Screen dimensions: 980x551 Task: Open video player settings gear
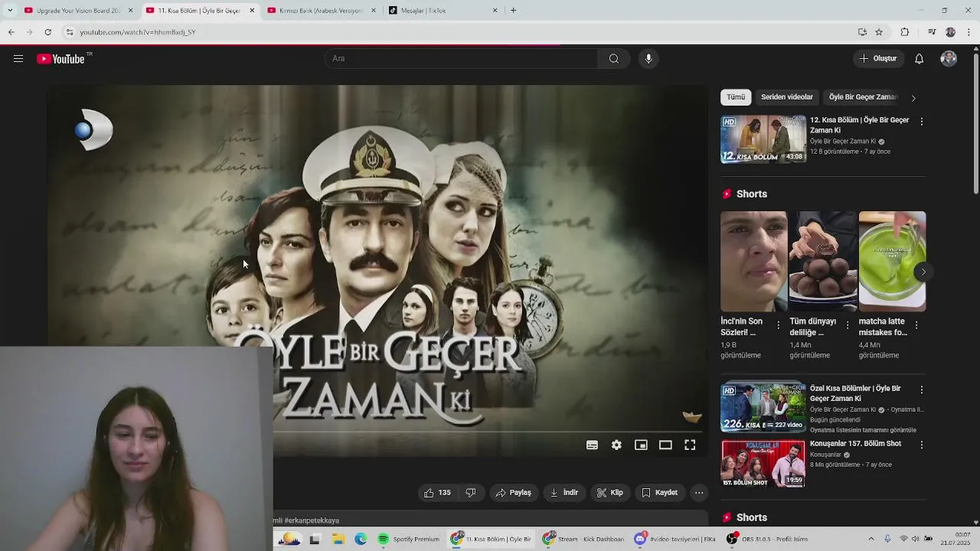click(x=616, y=445)
